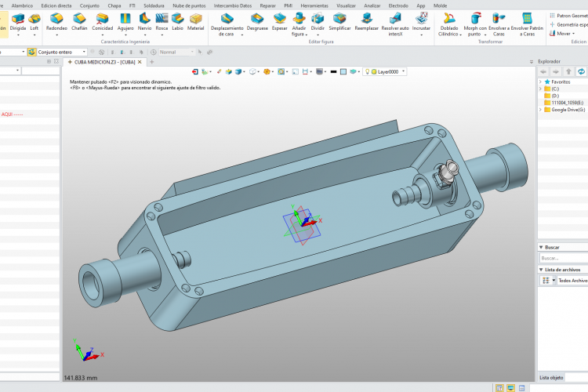Image resolution: width=588 pixels, height=392 pixels.
Task: Collapse the Lista de archivos section
Action: click(x=541, y=269)
